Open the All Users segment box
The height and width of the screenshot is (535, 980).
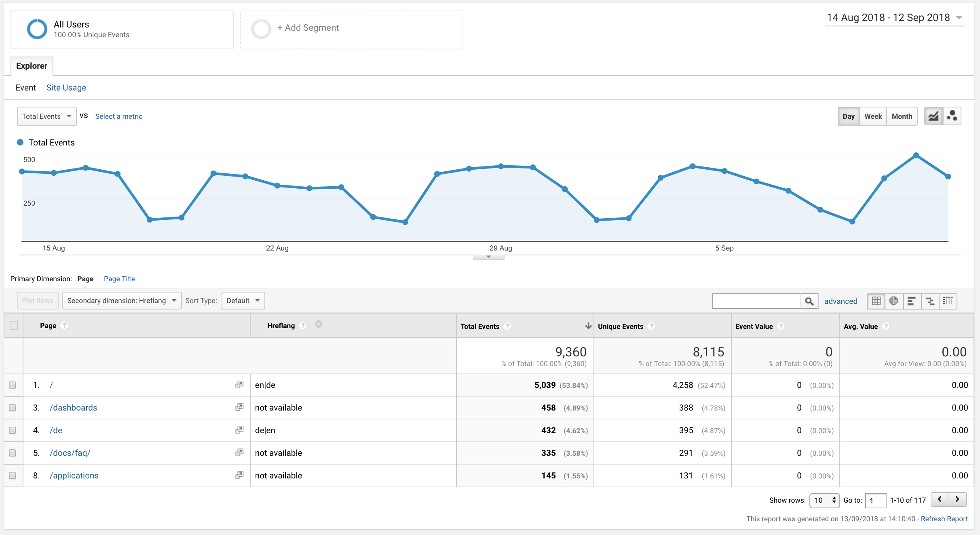click(x=122, y=29)
